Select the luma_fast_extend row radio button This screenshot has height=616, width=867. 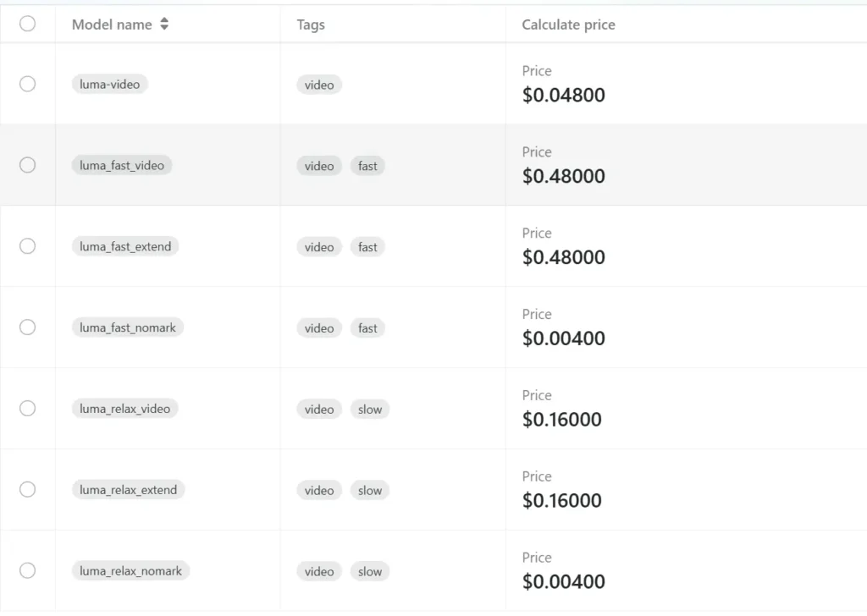point(27,246)
